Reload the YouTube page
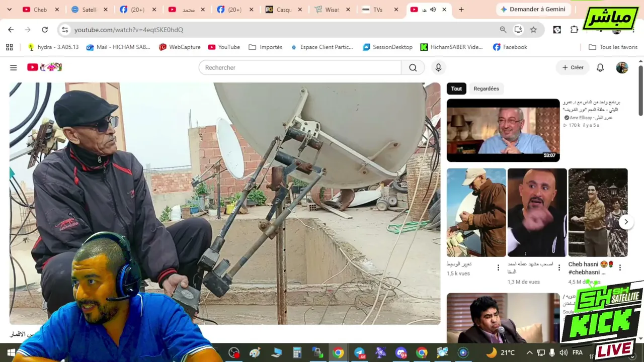 pyautogui.click(x=45, y=30)
